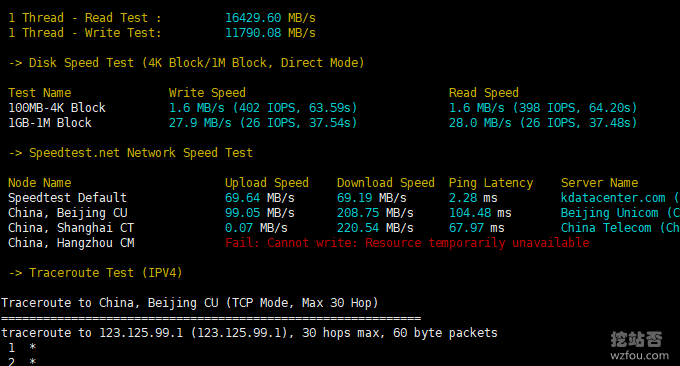The height and width of the screenshot is (366, 680).
Task: Select the 'China, Beijing CU' node row
Action: (x=68, y=213)
